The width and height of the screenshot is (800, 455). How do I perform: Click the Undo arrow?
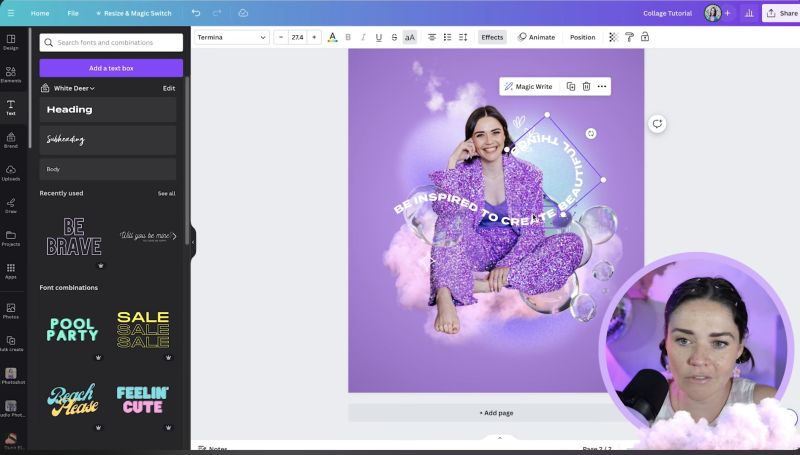click(196, 13)
